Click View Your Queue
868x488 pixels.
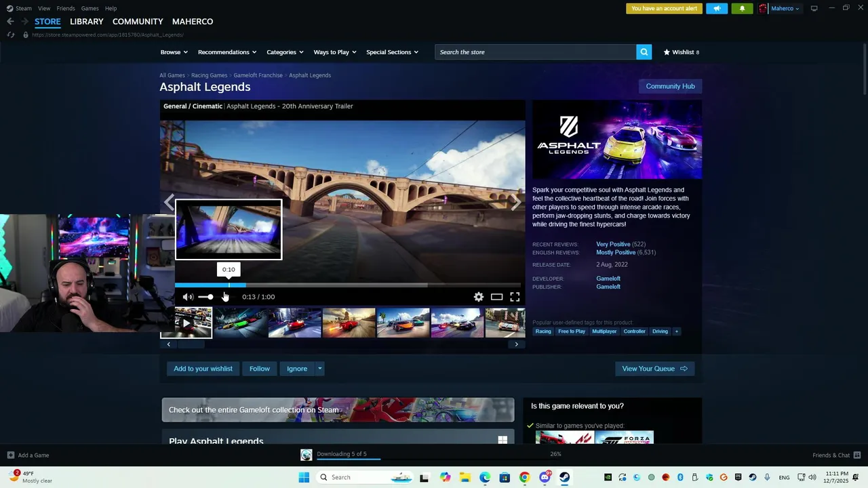(654, 369)
